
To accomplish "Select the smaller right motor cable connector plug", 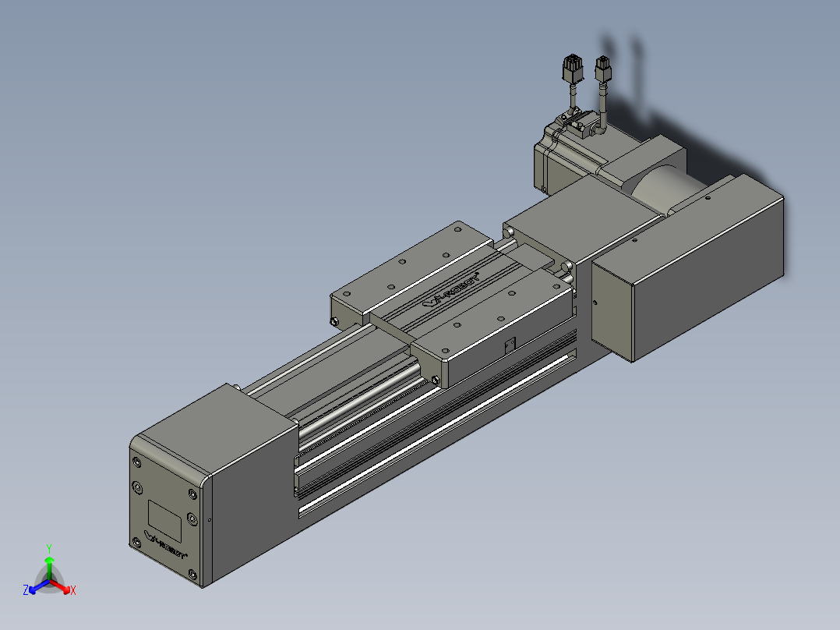I will click(x=603, y=69).
